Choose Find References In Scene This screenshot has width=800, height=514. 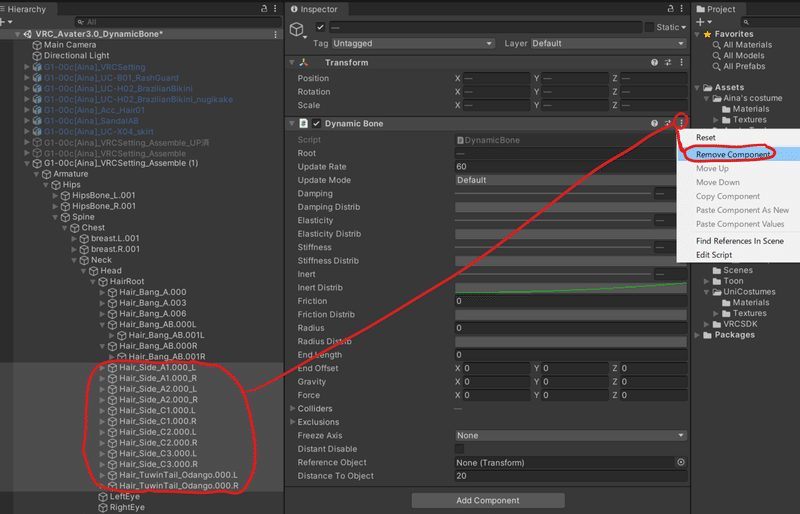[740, 241]
